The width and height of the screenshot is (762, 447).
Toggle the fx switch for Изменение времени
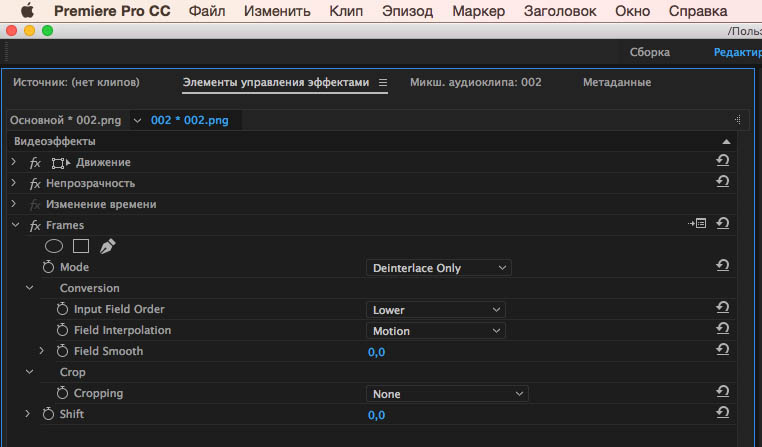(35, 205)
